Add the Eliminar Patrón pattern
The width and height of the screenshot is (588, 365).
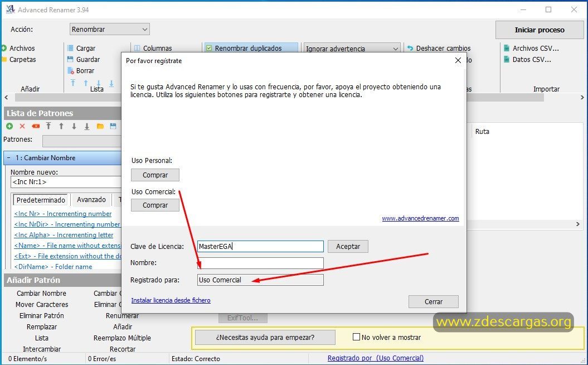click(42, 315)
